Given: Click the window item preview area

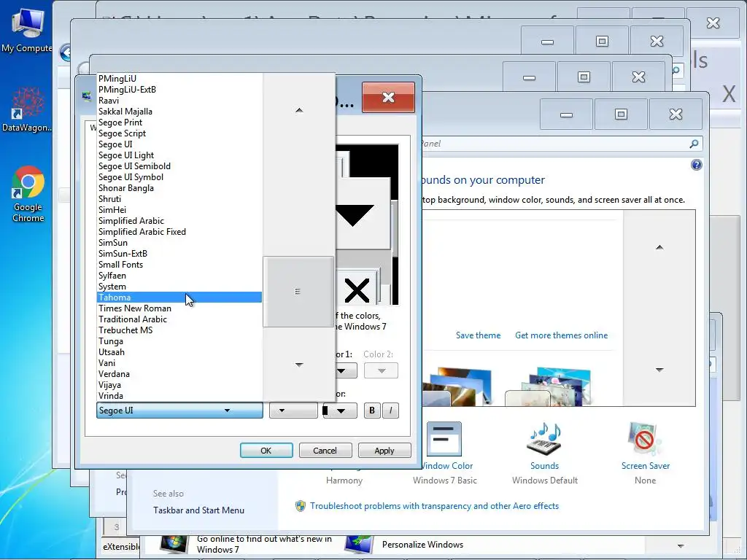Looking at the screenshot, I should click(x=367, y=225).
